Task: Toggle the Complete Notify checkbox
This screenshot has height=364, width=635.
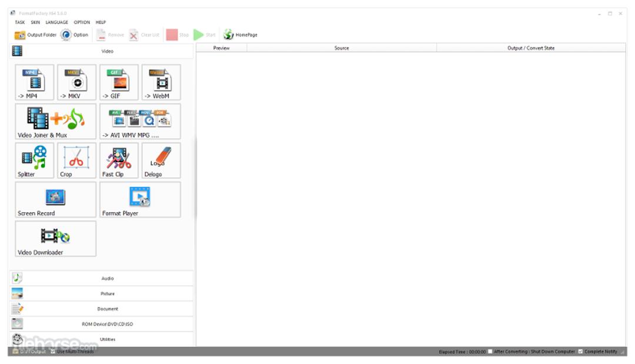Action: coord(580,352)
